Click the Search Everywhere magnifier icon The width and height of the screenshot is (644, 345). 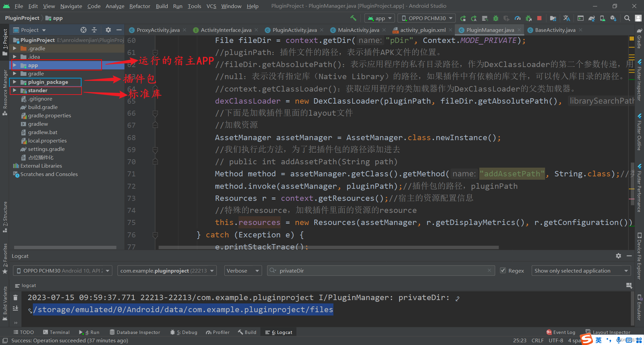tap(627, 18)
